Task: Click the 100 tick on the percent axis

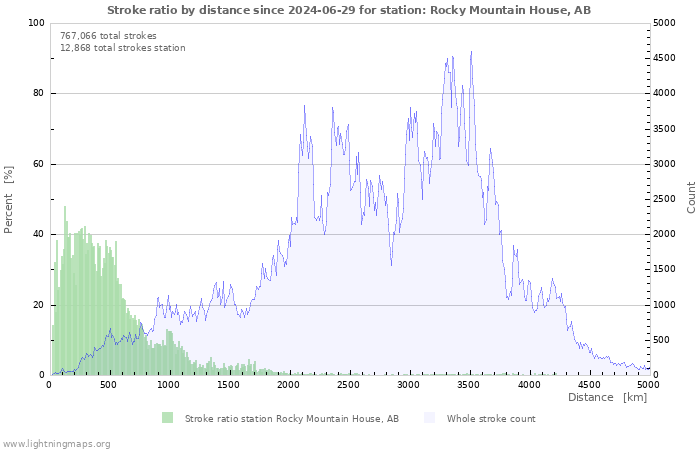Action: pos(36,23)
